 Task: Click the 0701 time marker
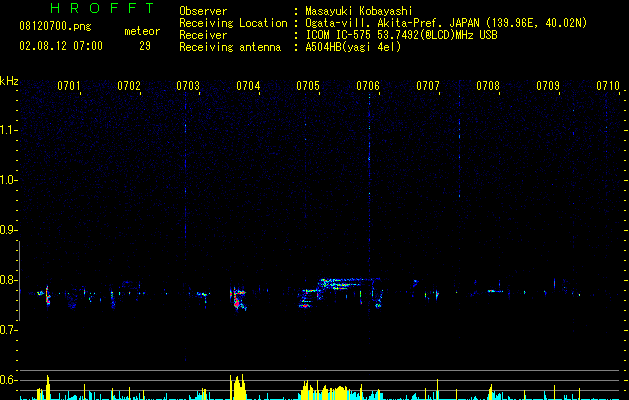coord(69,86)
